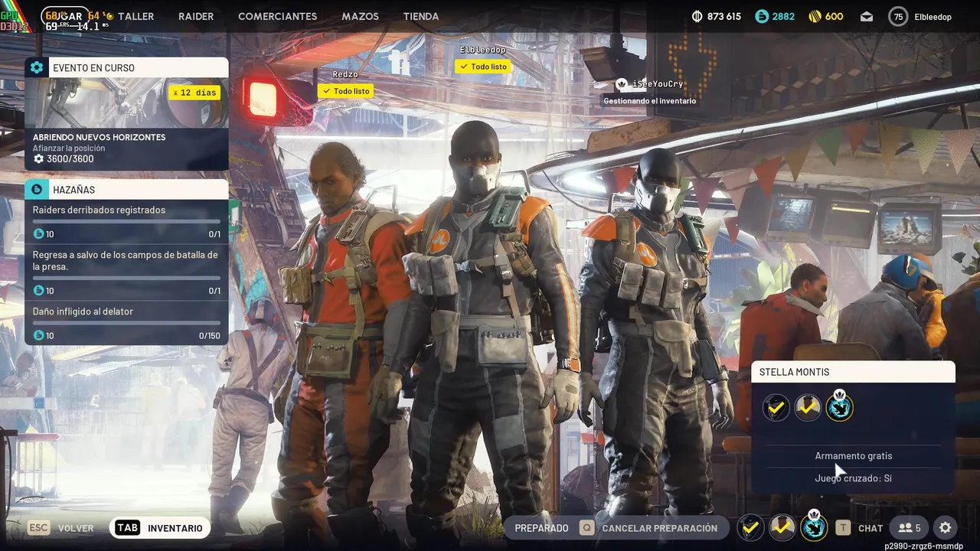Open the mail inbox icon
The height and width of the screenshot is (551, 980).
coord(867,16)
